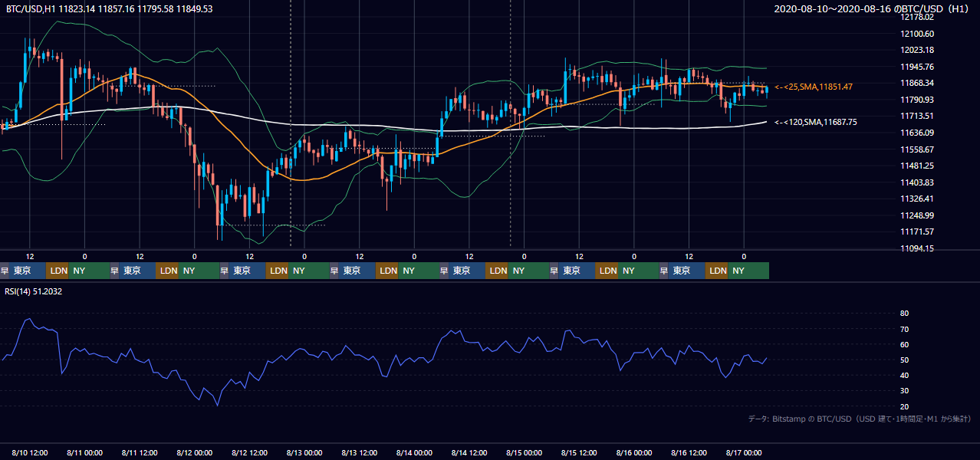This screenshot has height=460, width=980.
Task: Click price axis value 11248.99
Action: tap(917, 215)
